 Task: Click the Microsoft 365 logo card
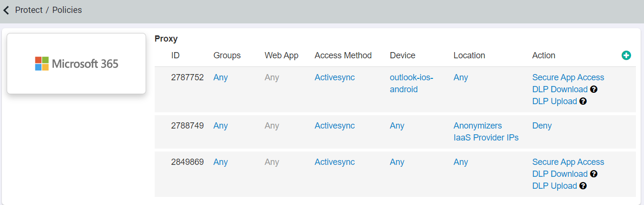point(76,64)
